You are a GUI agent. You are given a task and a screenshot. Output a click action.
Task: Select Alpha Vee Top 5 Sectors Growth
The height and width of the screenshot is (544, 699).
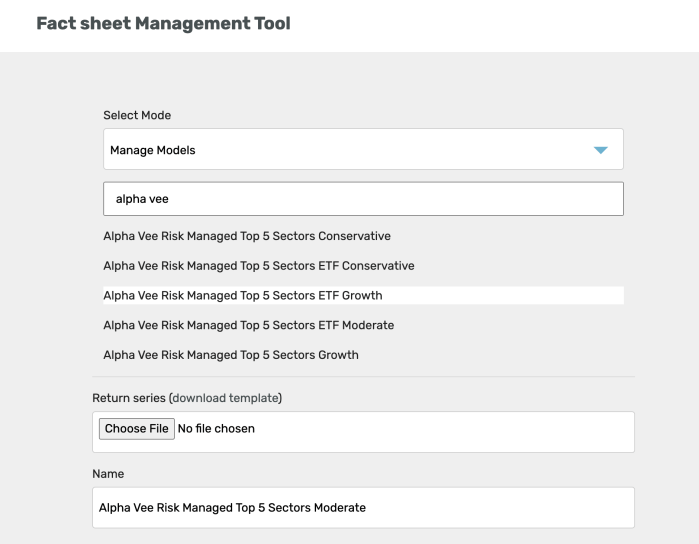(x=231, y=355)
